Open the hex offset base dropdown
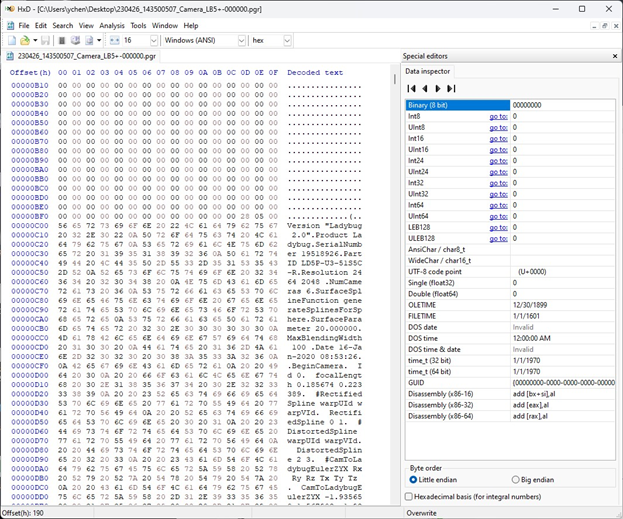623x519 pixels. [x=287, y=41]
